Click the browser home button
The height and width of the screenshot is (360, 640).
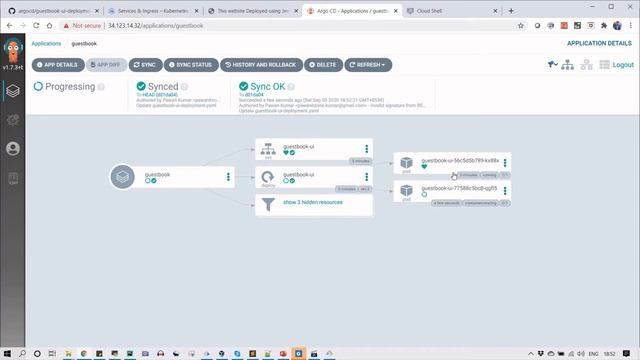pyautogui.click(x=49, y=25)
